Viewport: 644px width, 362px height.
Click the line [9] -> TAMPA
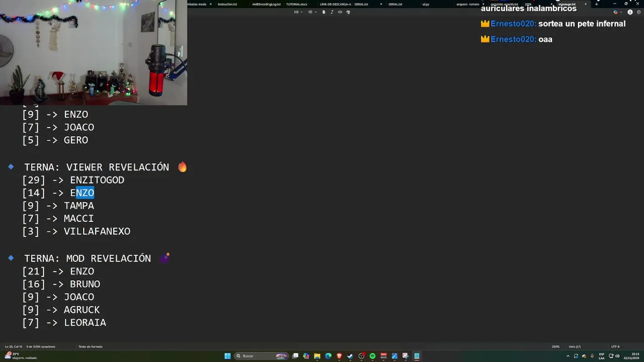click(x=58, y=206)
